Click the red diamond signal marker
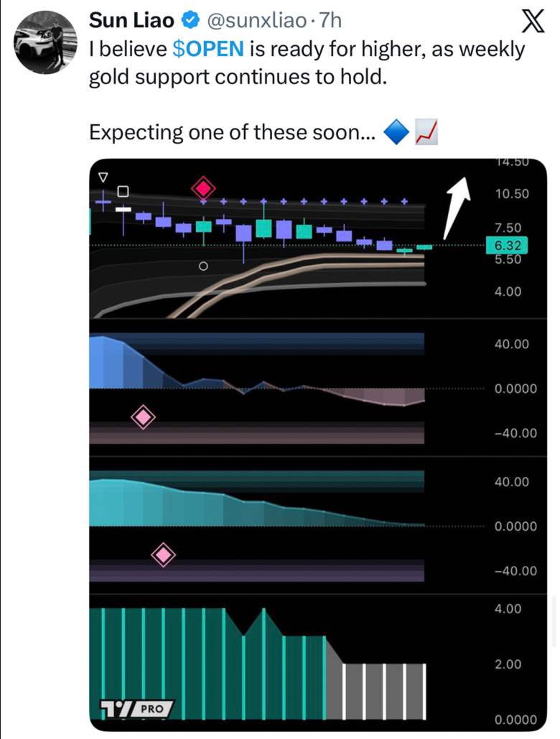This screenshot has width=560, height=739. coord(203,188)
